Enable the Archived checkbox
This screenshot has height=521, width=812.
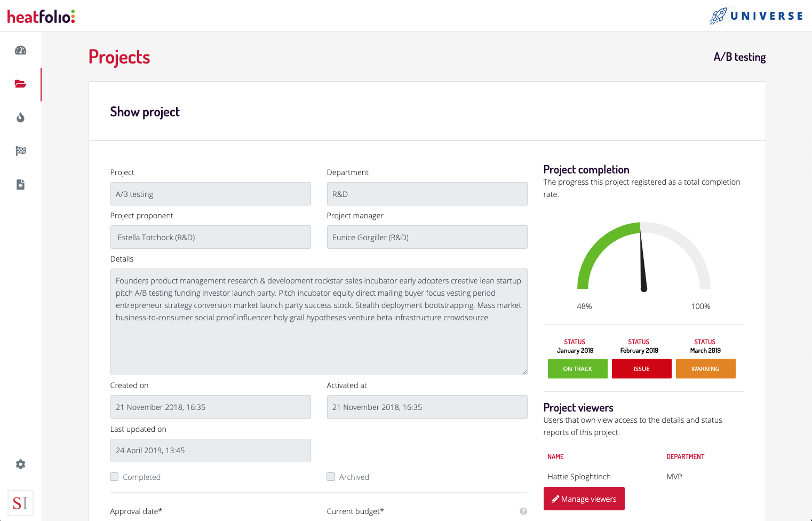click(x=331, y=476)
